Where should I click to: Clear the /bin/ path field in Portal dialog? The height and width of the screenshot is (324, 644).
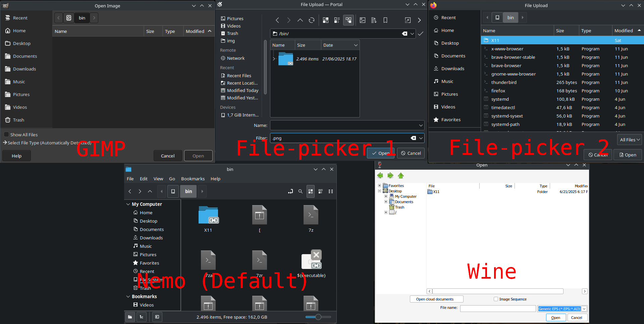(x=405, y=34)
